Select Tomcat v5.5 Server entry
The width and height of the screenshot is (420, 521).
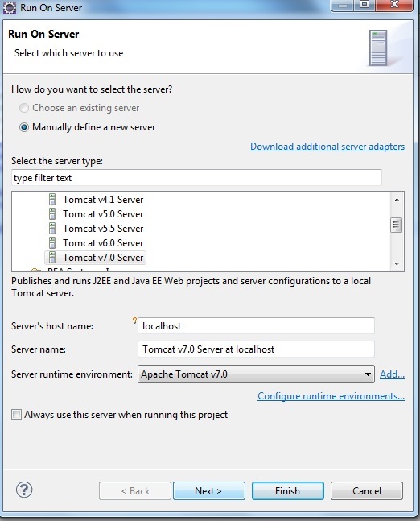(x=103, y=229)
